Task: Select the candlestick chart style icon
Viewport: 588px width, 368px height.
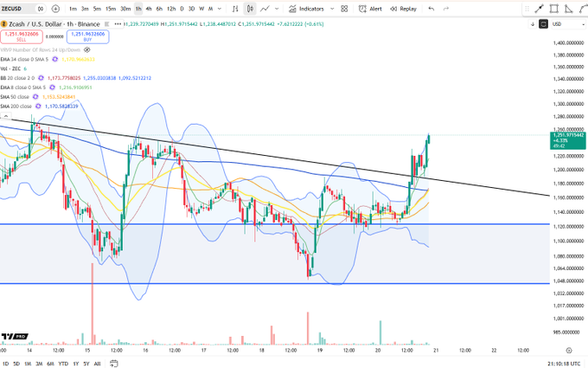Action: (x=250, y=9)
